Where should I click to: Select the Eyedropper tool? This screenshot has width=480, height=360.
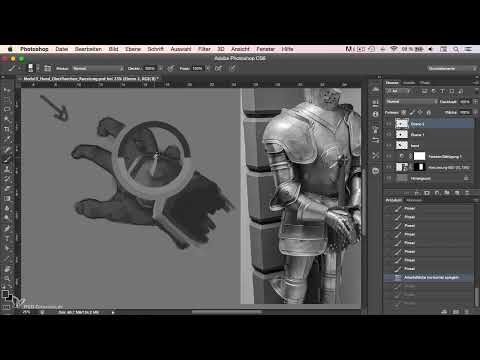click(6, 139)
